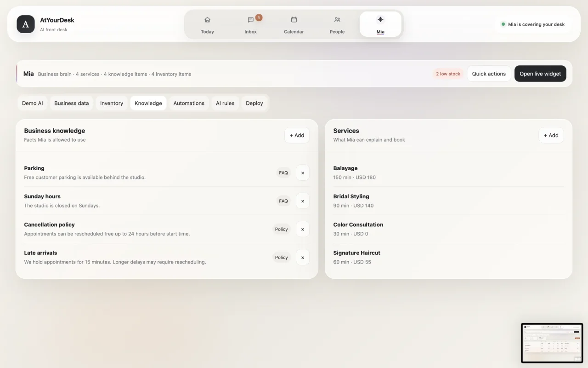Click the green status dot for Mia
The image size is (588, 368).
pos(503,24)
